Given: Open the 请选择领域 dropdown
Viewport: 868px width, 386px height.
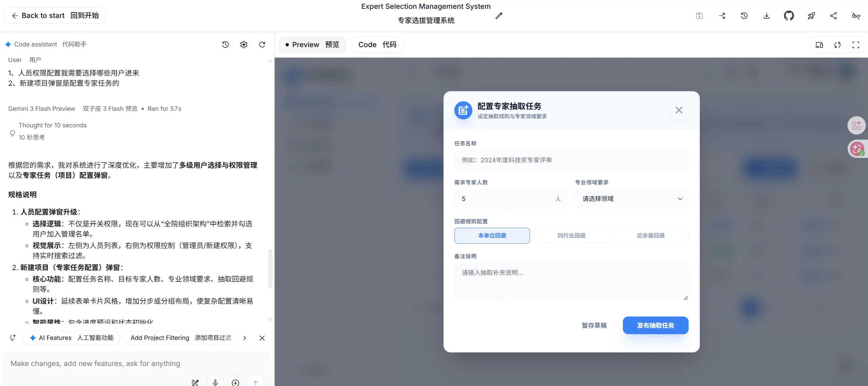Looking at the screenshot, I should point(632,199).
